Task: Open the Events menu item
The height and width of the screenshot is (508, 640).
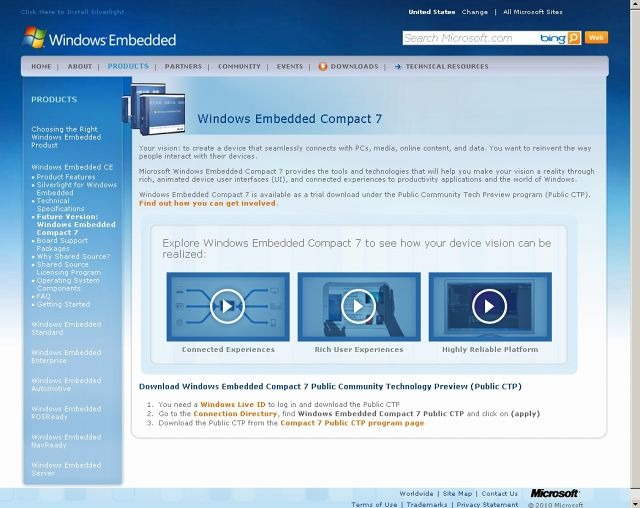Action: (x=290, y=67)
